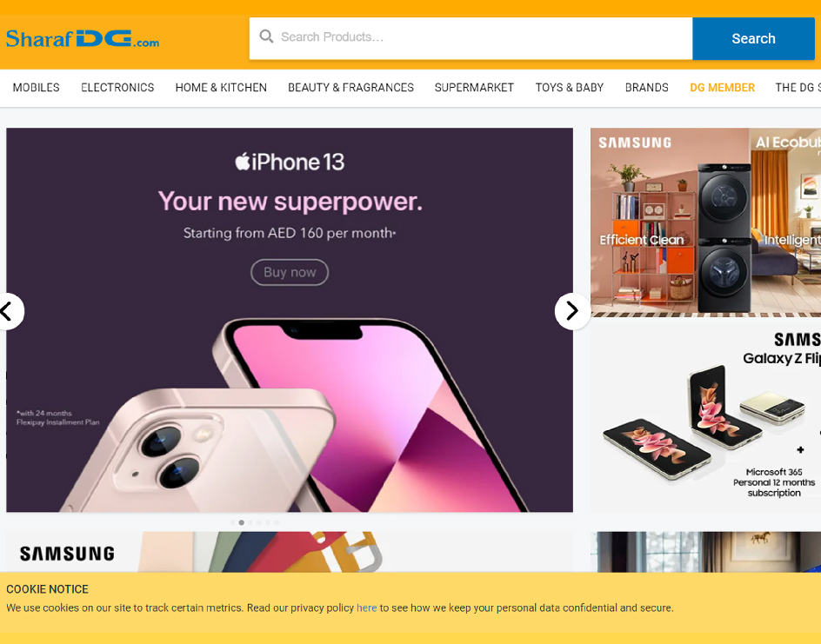Click the blue Search button
Viewport: 821px width, 644px height.
[753, 39]
